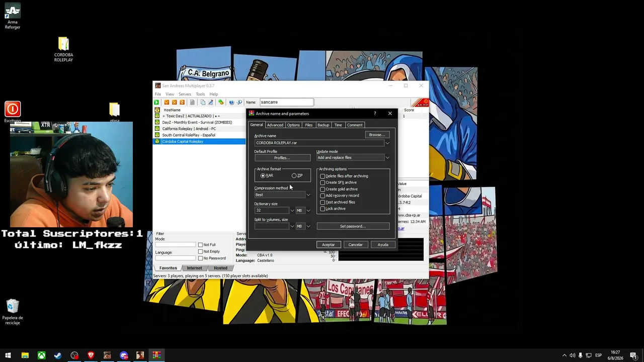Click the Archive name input field
644x362 pixels.
click(319, 143)
